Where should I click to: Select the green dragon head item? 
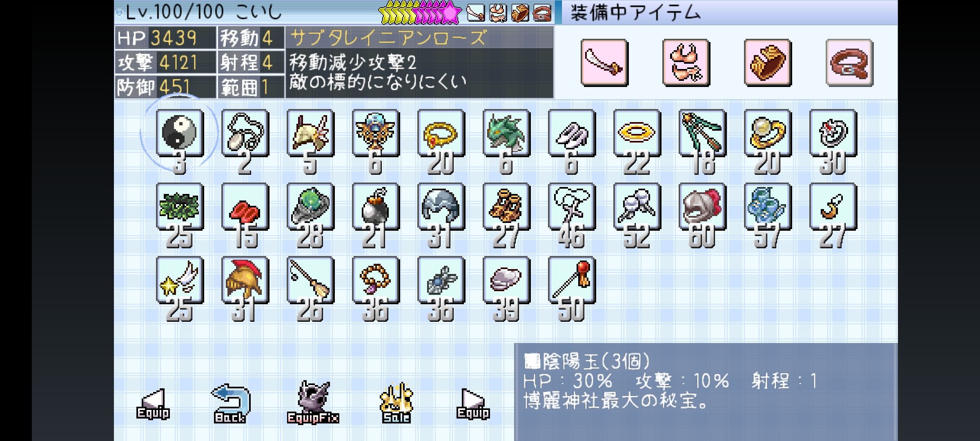click(506, 133)
